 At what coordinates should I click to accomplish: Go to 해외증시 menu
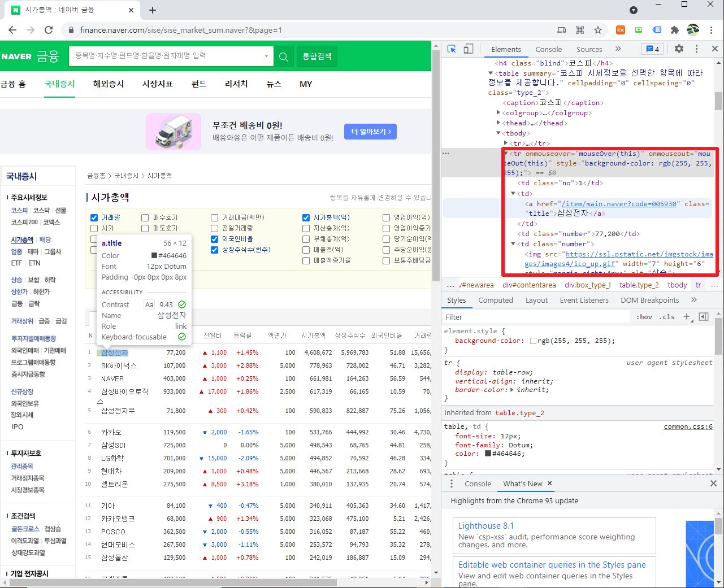pyautogui.click(x=109, y=84)
